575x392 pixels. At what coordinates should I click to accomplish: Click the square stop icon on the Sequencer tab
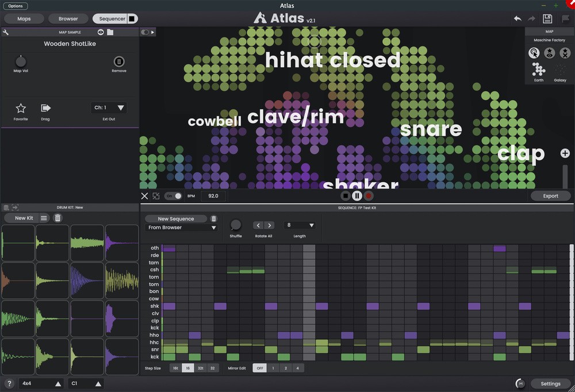point(132,19)
